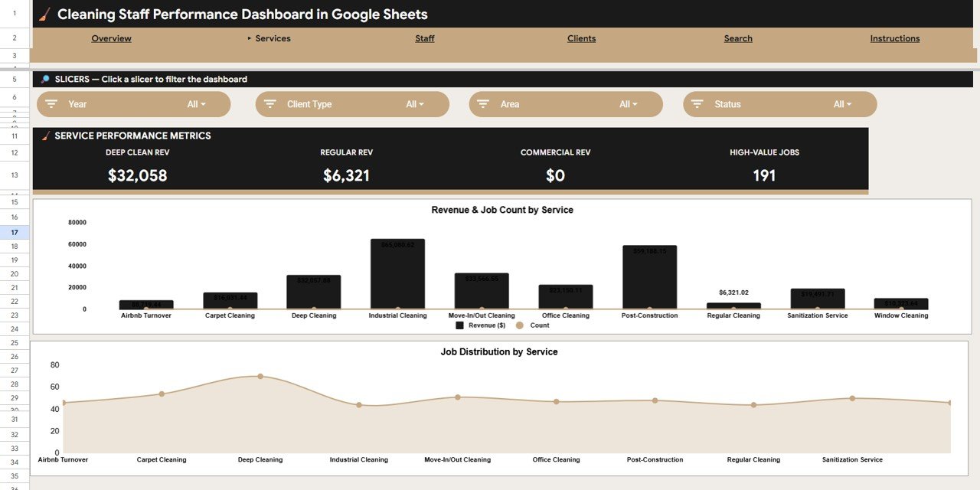
Task: Click the Post-Construction revenue bar
Action: point(649,277)
